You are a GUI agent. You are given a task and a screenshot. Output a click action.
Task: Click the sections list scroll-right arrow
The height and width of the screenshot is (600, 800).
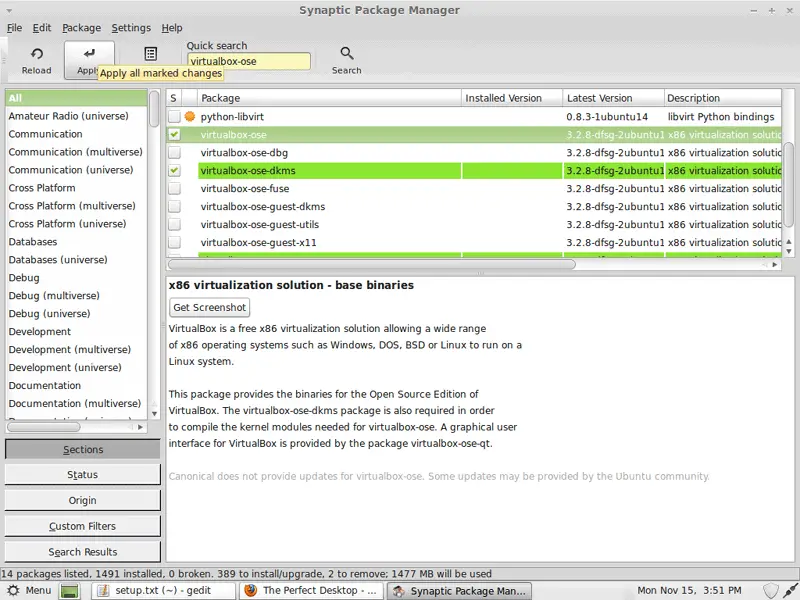[140, 427]
